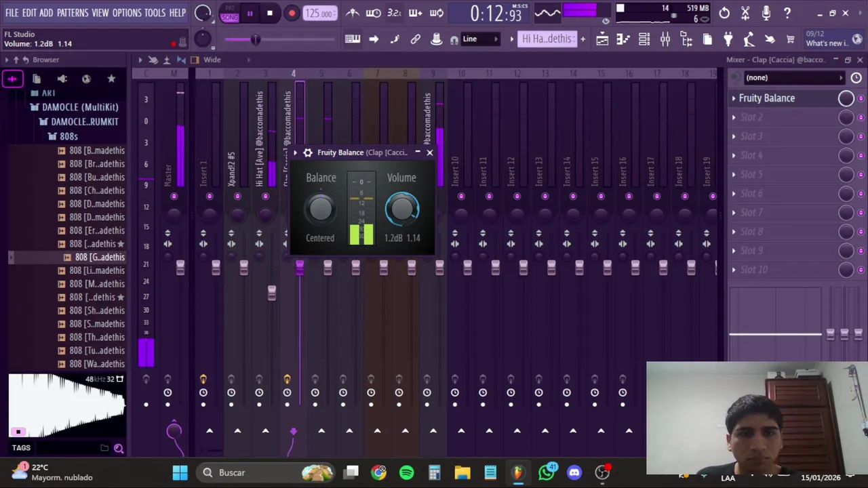The image size is (868, 488).
Task: Select the browser audio waveform tab icon
Action: [12, 79]
